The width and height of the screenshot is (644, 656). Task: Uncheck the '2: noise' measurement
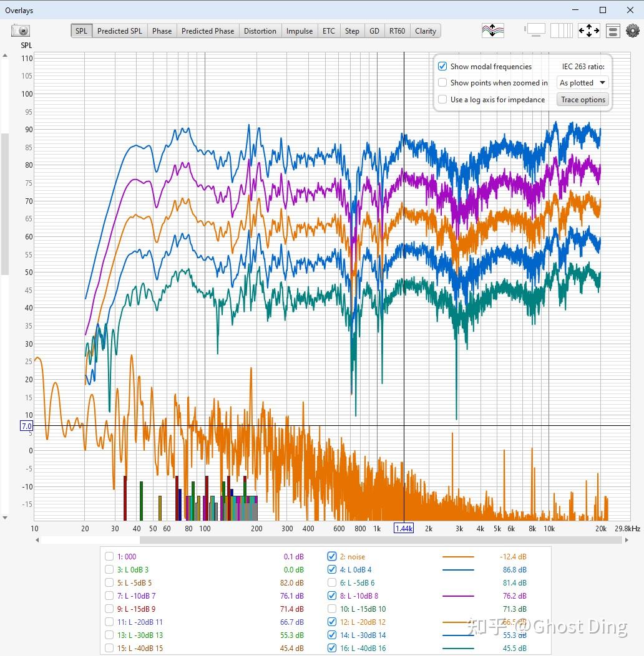point(331,556)
